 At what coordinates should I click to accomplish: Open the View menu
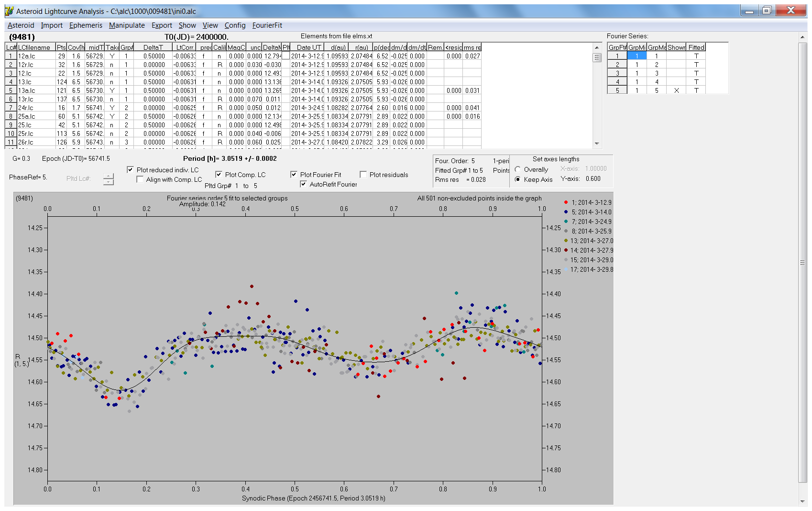tap(210, 25)
